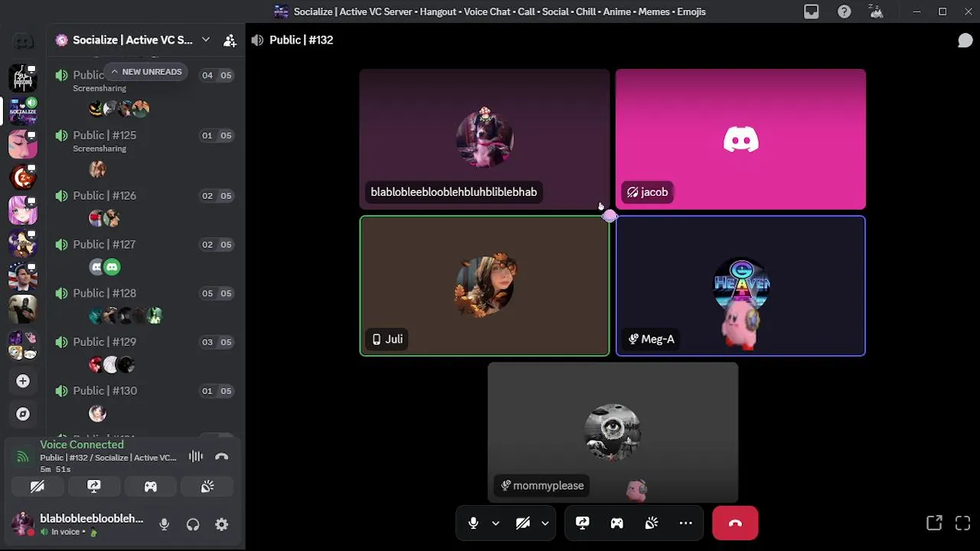The image size is (980, 551).
Task: Toggle deafen headphones in user panel
Action: 193,524
